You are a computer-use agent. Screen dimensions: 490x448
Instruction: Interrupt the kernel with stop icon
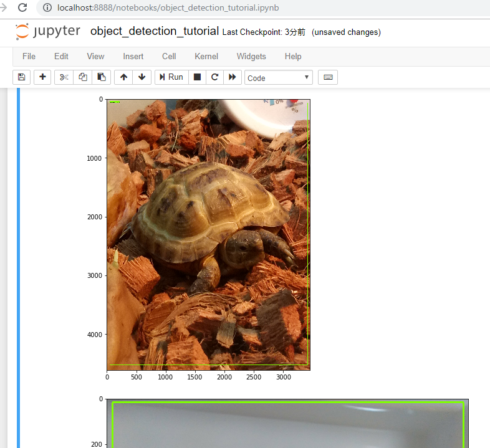(197, 77)
